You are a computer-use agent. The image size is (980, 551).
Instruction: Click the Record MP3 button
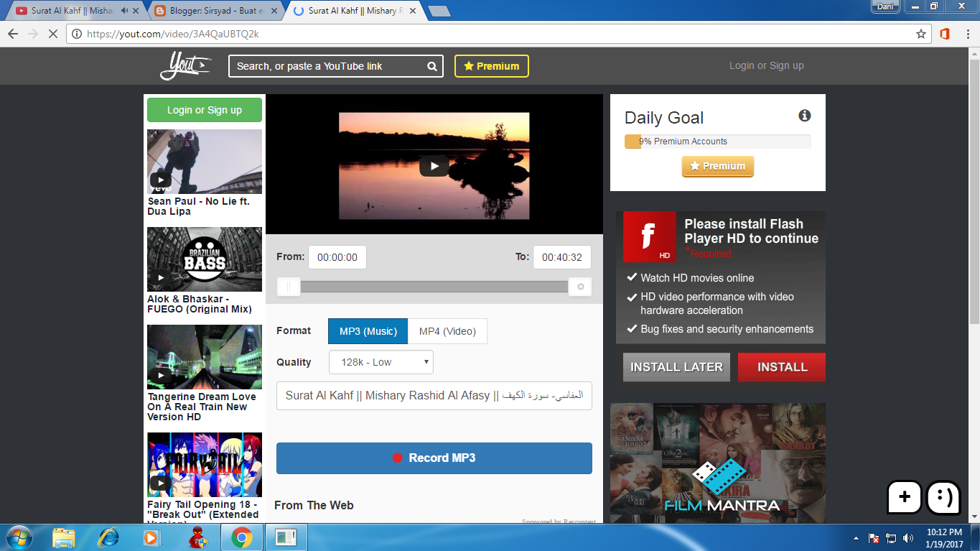point(434,458)
